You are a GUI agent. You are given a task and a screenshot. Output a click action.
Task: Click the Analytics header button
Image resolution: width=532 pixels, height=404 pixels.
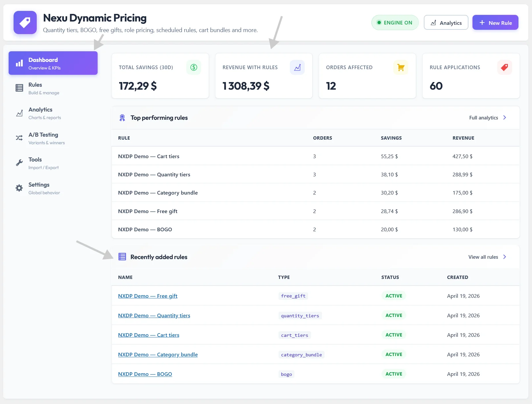(446, 22)
